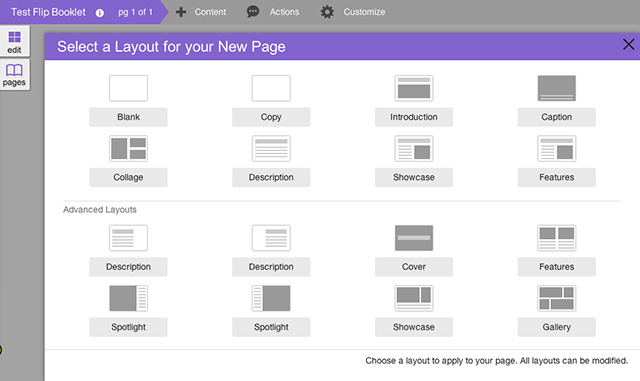This screenshot has width=640, height=381.
Task: Open the Actions menu
Action: click(284, 12)
